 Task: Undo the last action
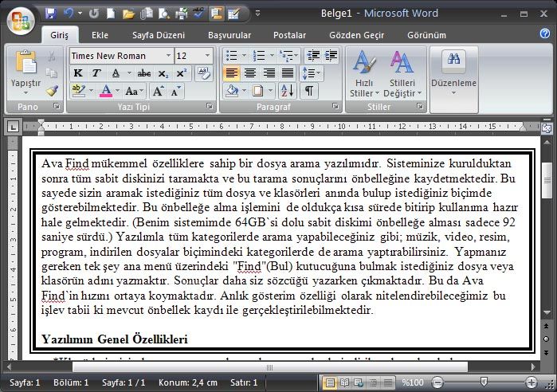[69, 14]
